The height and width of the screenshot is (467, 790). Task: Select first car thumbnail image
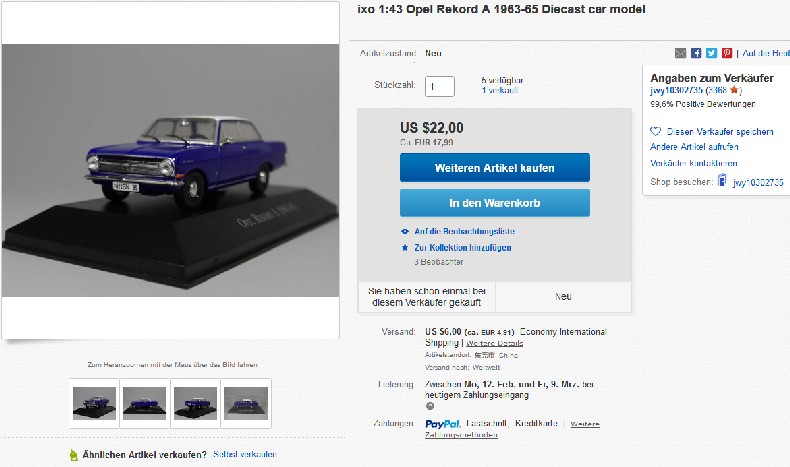[94, 403]
